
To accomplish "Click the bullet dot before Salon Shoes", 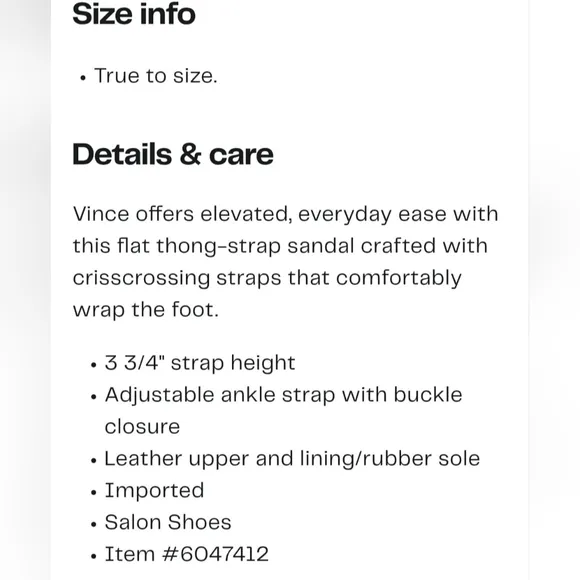I will click(93, 525).
